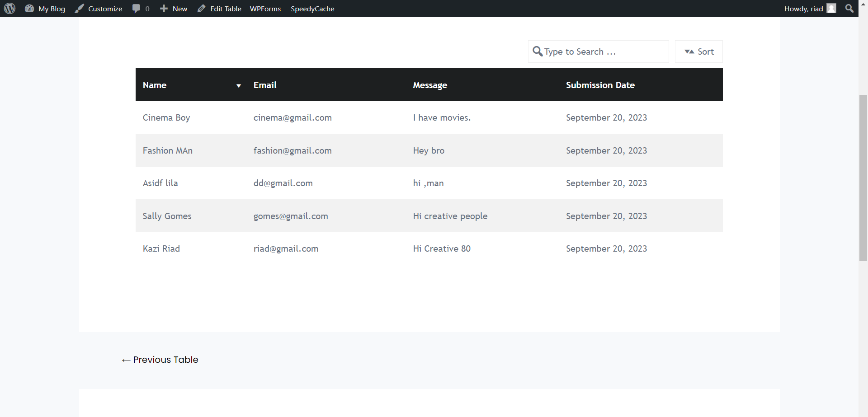868x417 pixels.
Task: Click the WordPress logo in the admin bar
Action: click(x=9, y=8)
